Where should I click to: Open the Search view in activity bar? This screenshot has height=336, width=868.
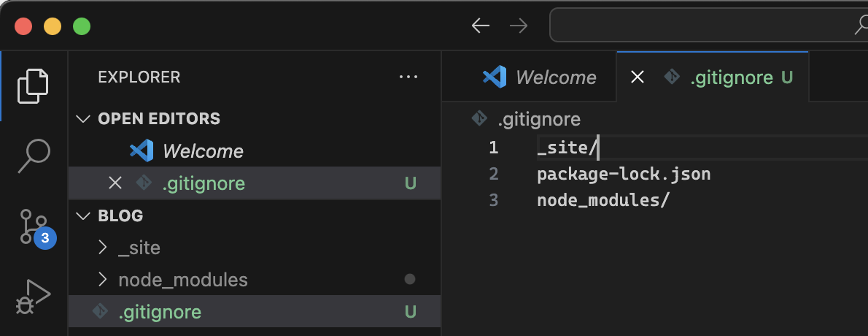[x=34, y=156]
